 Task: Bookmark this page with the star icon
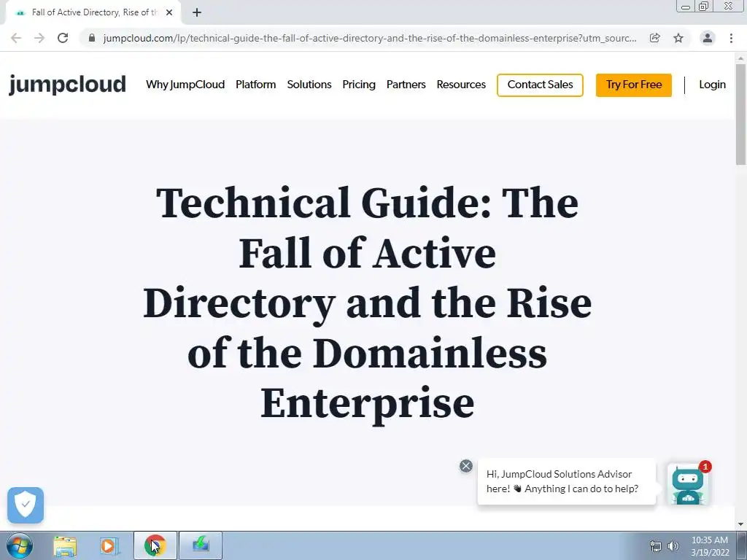(x=678, y=38)
